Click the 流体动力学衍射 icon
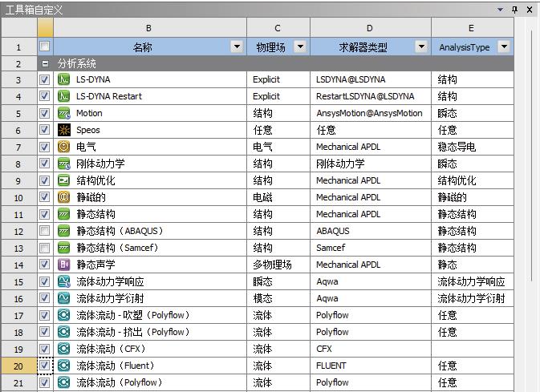The image size is (540, 392). pos(63,298)
